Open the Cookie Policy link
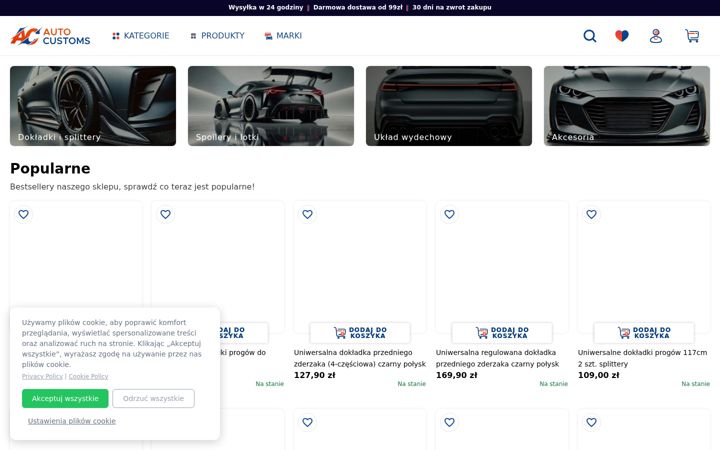The image size is (720, 450). click(88, 377)
